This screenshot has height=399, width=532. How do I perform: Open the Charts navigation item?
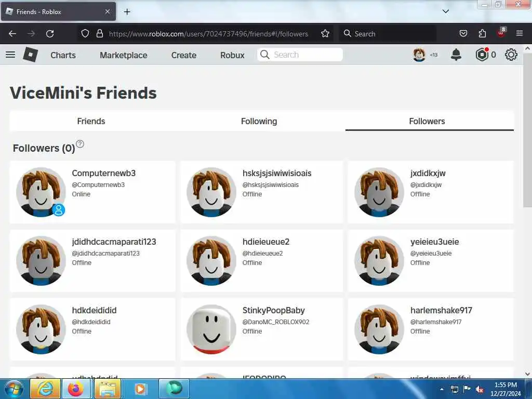(63, 55)
